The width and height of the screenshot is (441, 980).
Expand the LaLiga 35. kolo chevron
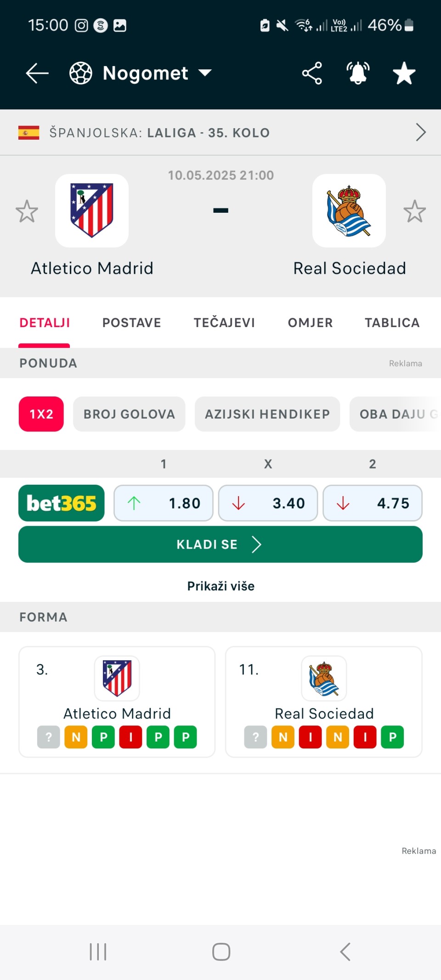coord(421,132)
